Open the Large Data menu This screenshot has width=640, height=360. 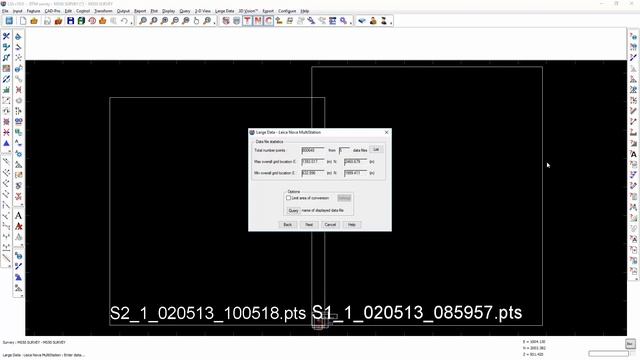pos(224,11)
